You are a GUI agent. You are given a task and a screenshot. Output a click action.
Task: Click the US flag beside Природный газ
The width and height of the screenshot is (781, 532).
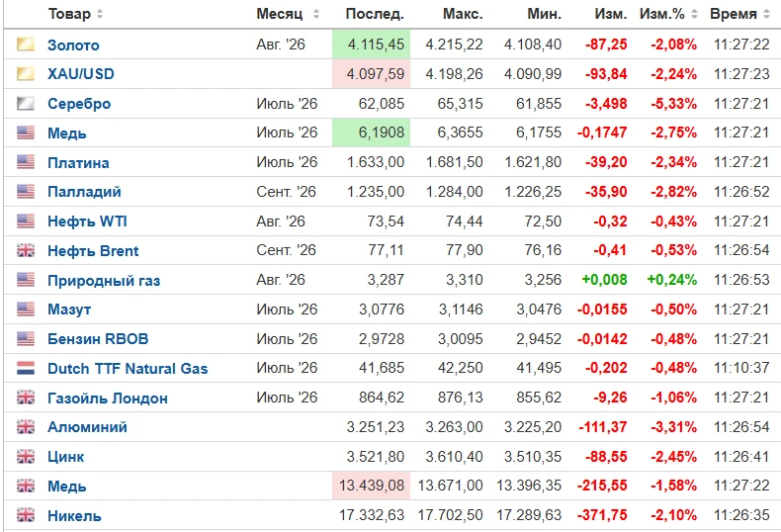pyautogui.click(x=26, y=280)
